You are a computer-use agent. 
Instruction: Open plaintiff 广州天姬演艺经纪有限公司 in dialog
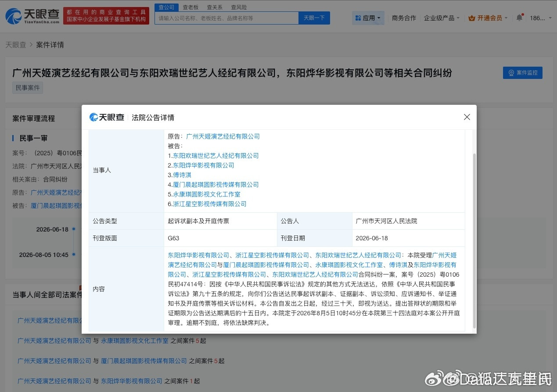pyautogui.click(x=223, y=136)
